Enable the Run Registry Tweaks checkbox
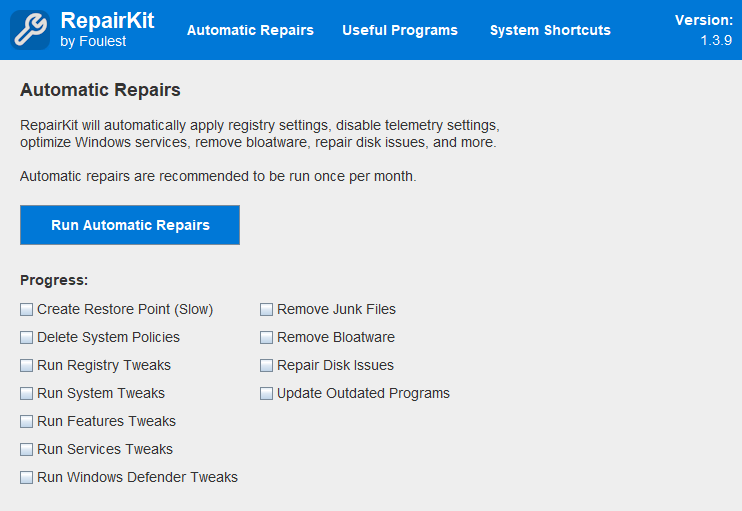 click(x=26, y=365)
